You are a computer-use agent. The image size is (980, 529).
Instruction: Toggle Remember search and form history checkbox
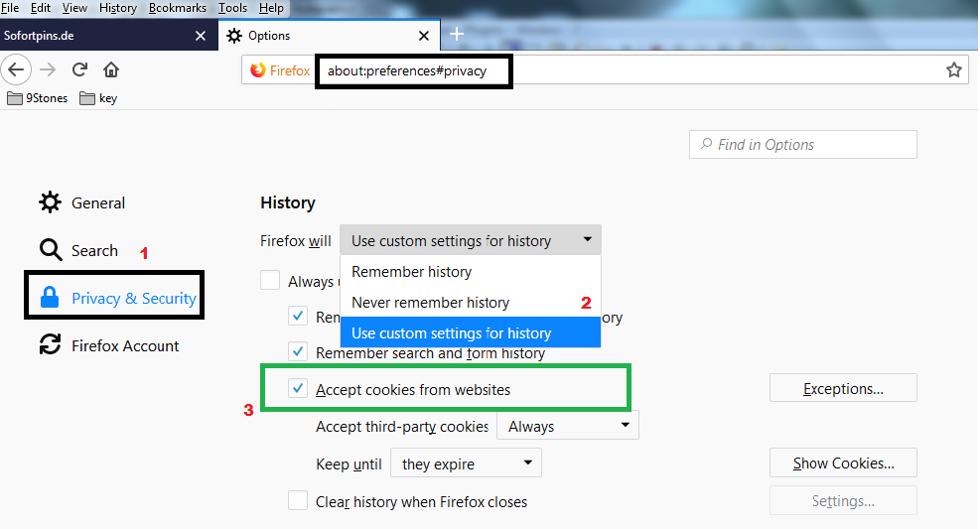coord(298,351)
